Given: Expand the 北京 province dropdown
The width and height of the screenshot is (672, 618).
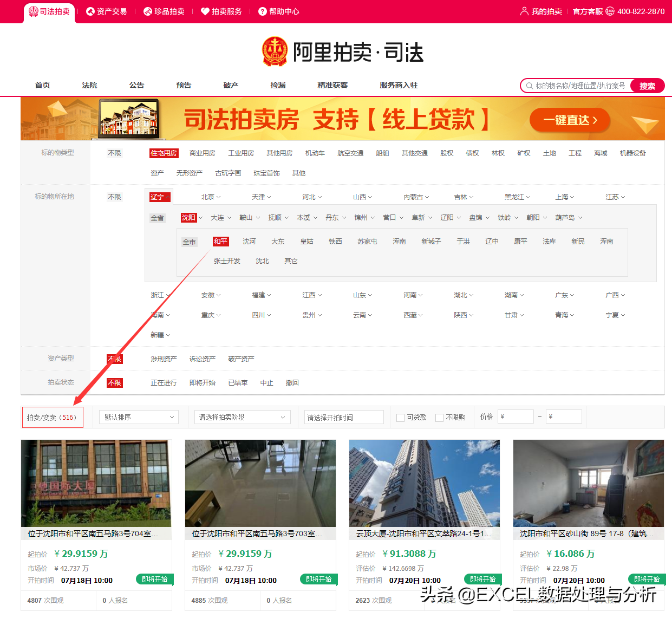Looking at the screenshot, I should point(211,197).
